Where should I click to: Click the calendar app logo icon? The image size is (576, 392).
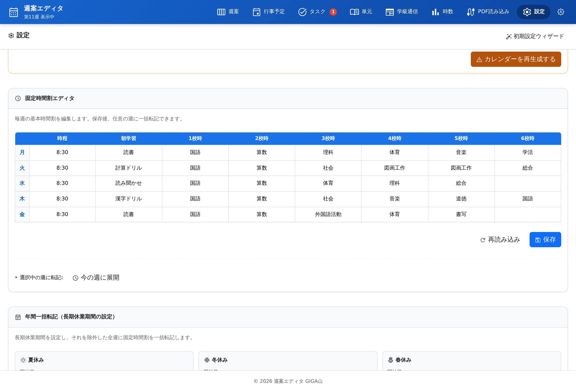tap(13, 12)
